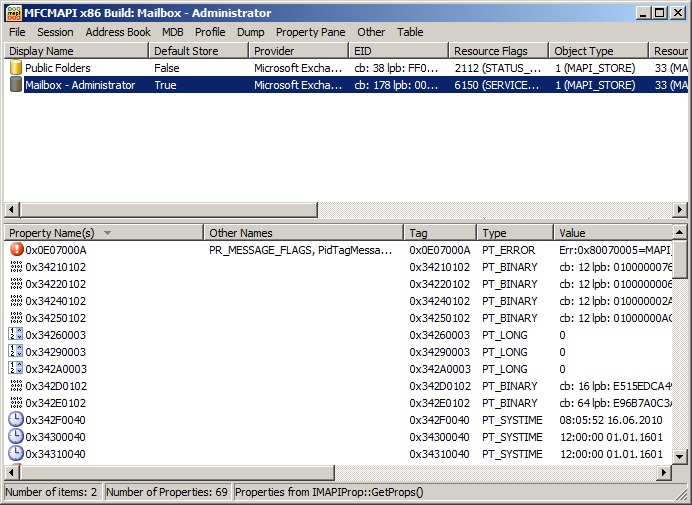The height and width of the screenshot is (505, 692).
Task: Sort by the EID column header
Action: click(399, 51)
